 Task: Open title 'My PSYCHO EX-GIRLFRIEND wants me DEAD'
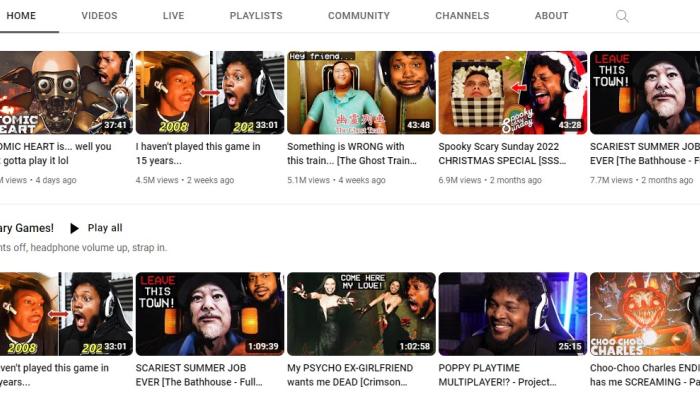pos(350,375)
